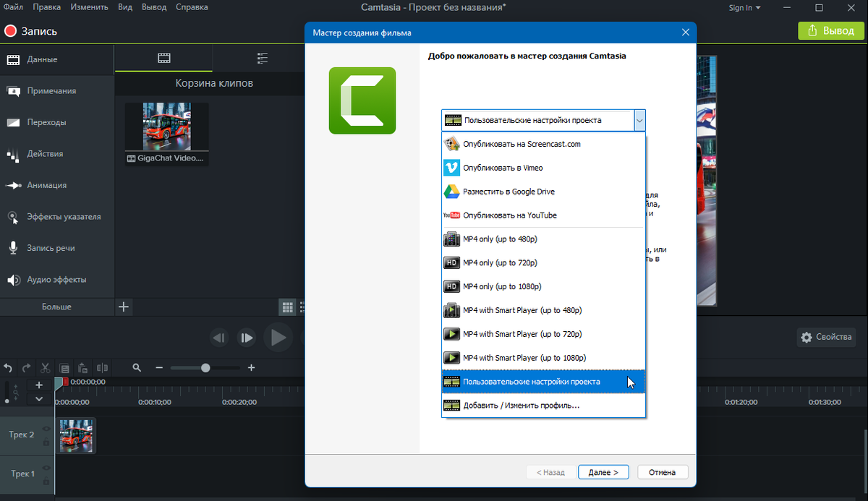868x501 pixels.
Task: Lock Трек 2 with the padlock toggle
Action: (46, 442)
